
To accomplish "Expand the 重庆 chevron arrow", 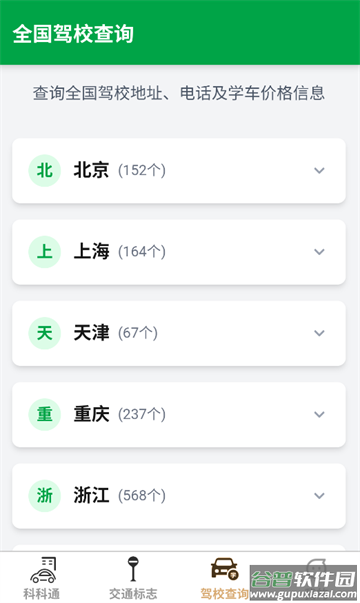I will 319,415.
